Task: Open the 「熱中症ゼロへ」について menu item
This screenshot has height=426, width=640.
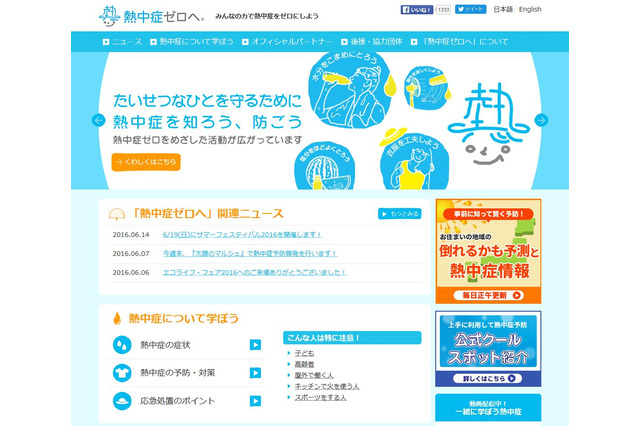Action: pos(460,42)
